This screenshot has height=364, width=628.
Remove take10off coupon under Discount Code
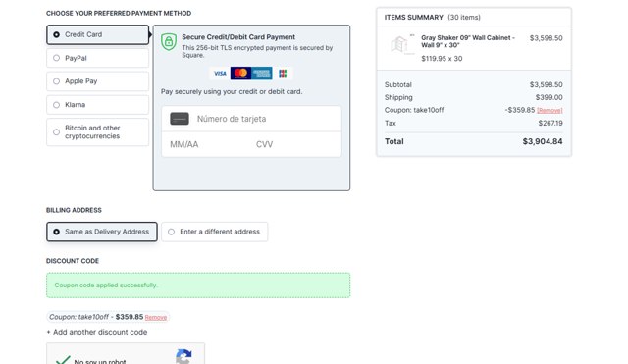156,318
